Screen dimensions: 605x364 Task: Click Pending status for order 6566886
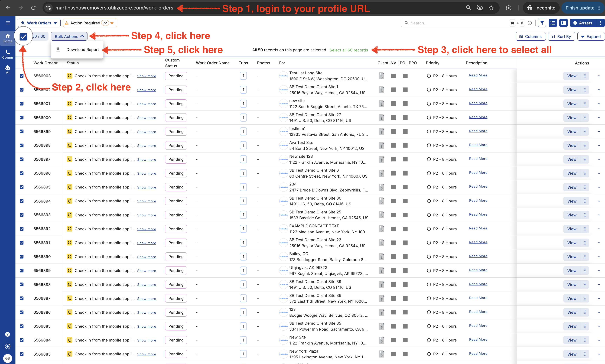176,312
